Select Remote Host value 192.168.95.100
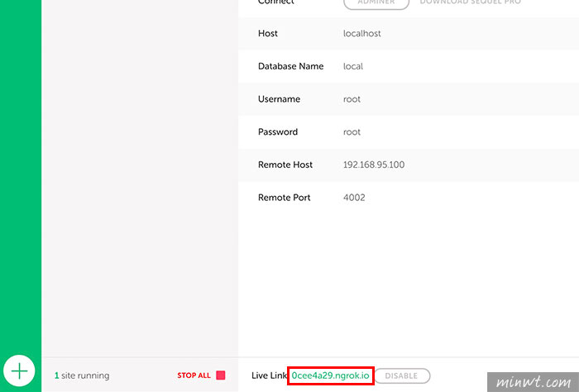Viewport: 579px width, 392px height. [374, 165]
